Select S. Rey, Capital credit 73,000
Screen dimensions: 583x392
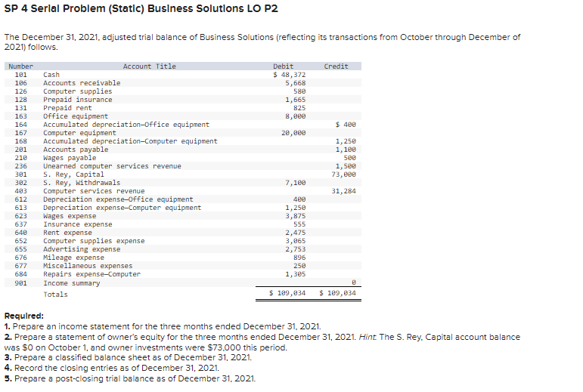click(344, 174)
